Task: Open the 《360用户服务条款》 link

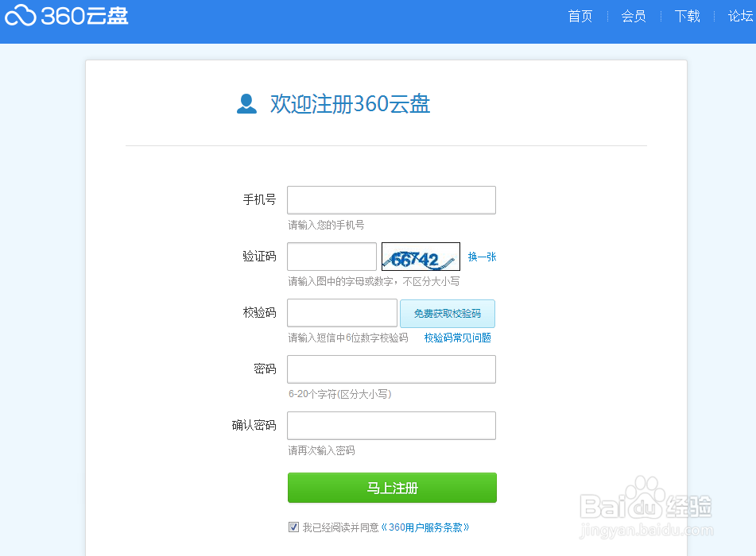Action: tap(425, 527)
